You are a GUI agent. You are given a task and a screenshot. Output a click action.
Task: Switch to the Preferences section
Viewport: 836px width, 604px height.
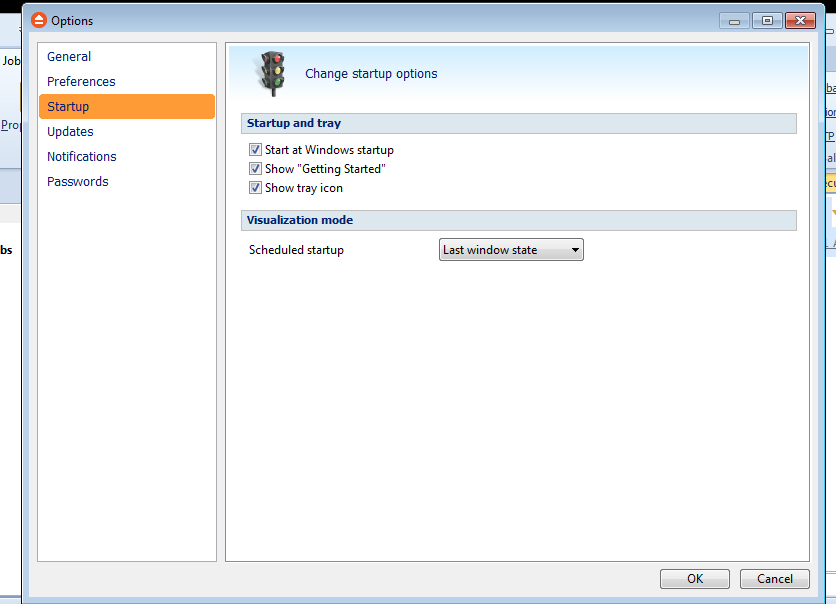click(81, 82)
